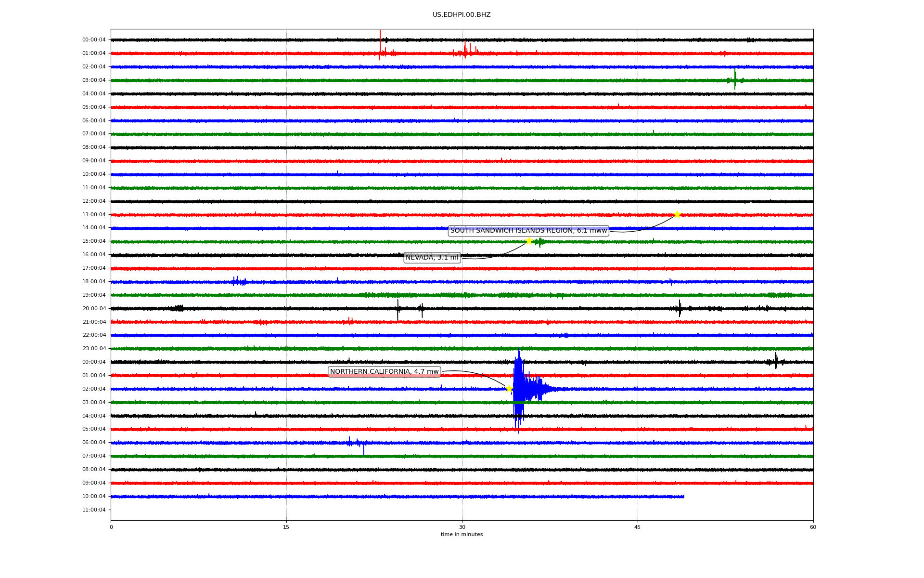Click the NEVADA, 3.1 ml annotation

point(432,258)
